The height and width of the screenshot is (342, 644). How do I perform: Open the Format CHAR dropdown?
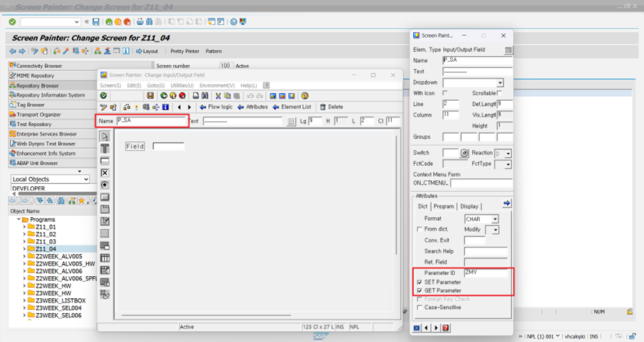point(495,219)
